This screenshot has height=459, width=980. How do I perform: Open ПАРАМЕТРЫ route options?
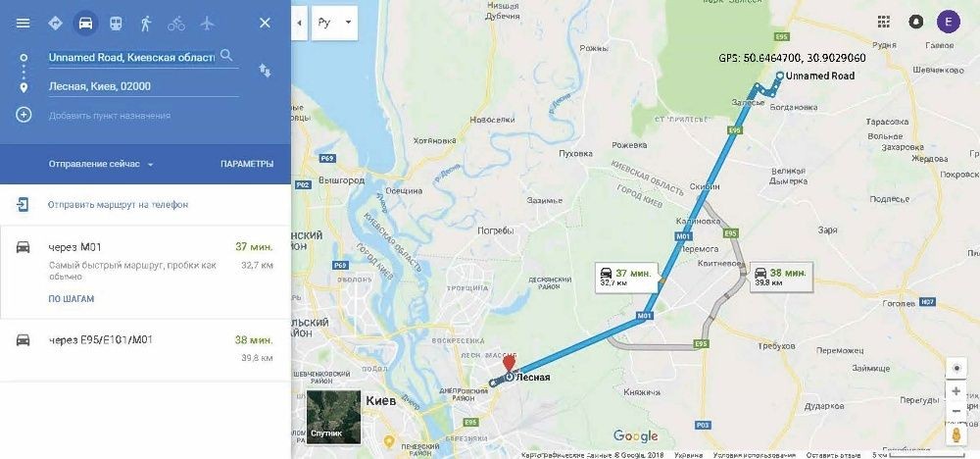tap(246, 164)
